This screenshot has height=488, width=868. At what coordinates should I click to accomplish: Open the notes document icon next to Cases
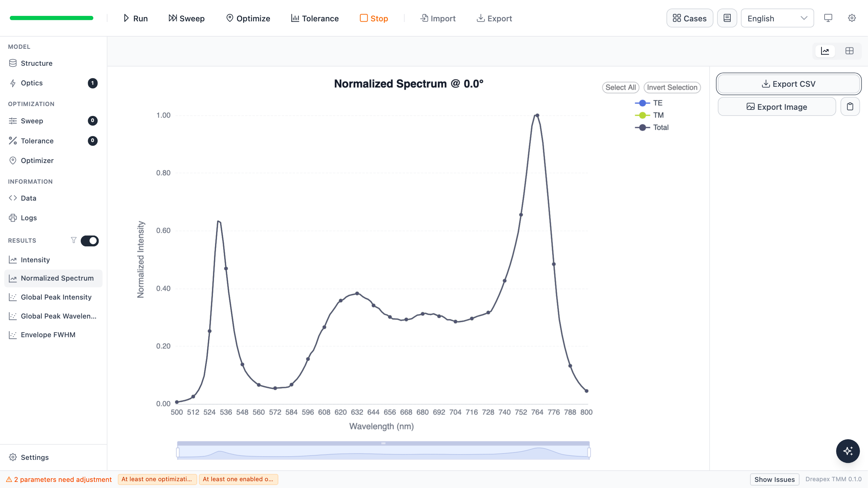(x=727, y=18)
